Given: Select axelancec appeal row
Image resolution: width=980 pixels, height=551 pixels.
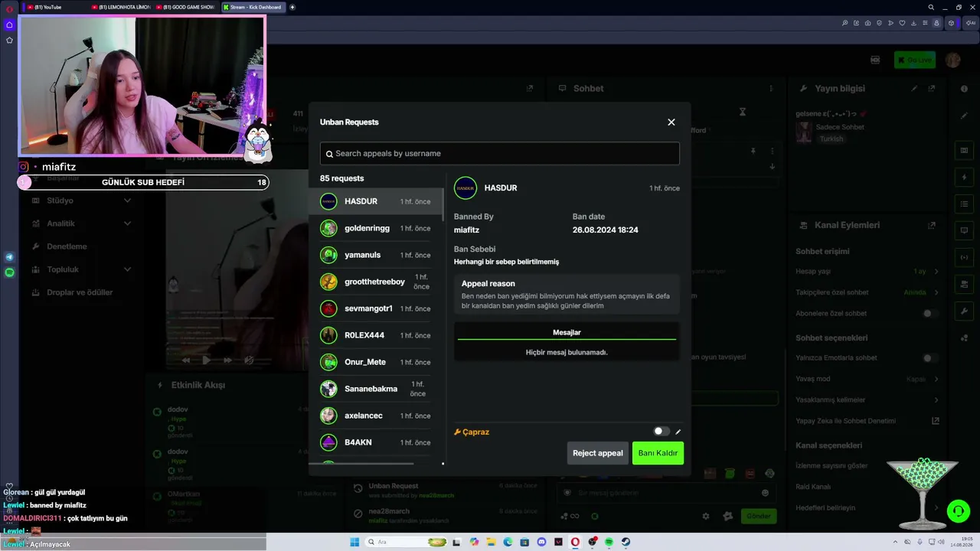Looking at the screenshot, I should point(376,416).
